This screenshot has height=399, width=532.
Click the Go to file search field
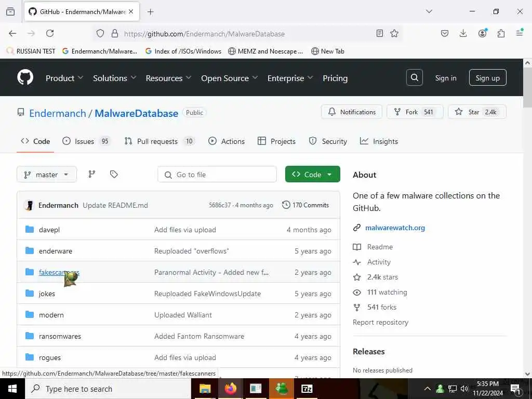click(x=217, y=175)
